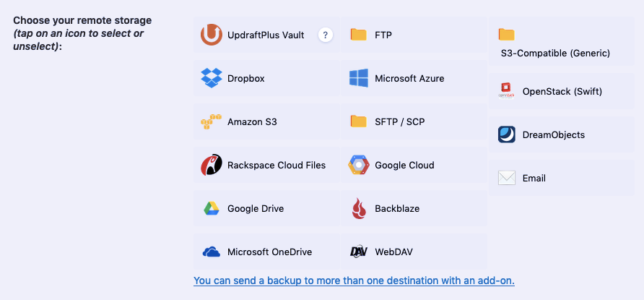Open the multiple destinations add-on link

click(x=354, y=280)
